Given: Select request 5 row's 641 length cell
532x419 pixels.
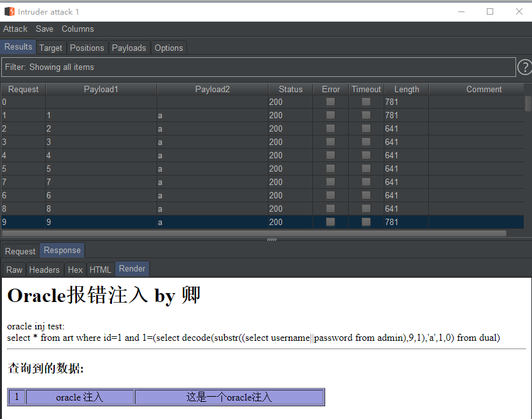Looking at the screenshot, I should coord(407,168).
